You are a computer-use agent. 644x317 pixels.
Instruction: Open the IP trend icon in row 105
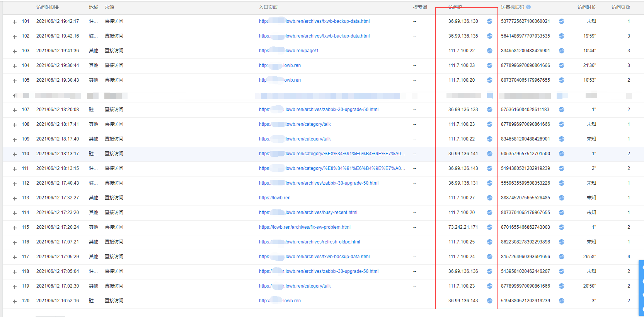pos(489,80)
